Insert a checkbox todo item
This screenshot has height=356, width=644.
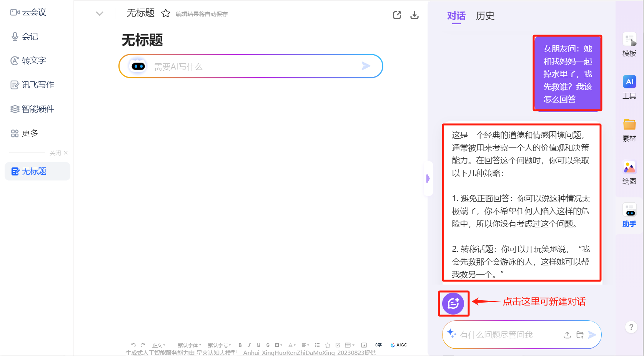click(x=338, y=345)
